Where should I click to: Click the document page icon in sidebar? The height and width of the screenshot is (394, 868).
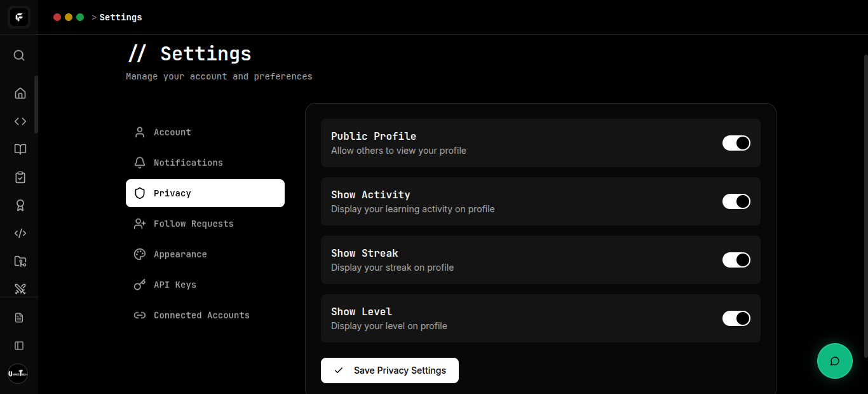19,318
